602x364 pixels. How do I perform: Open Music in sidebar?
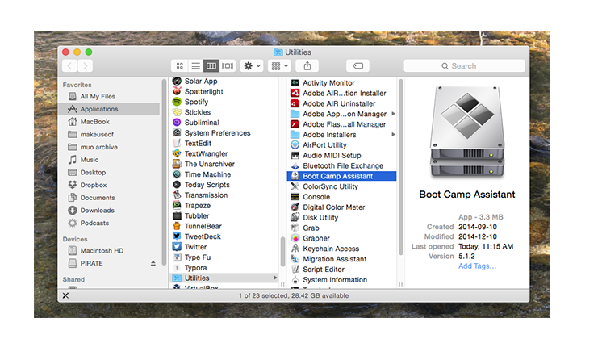point(89,160)
